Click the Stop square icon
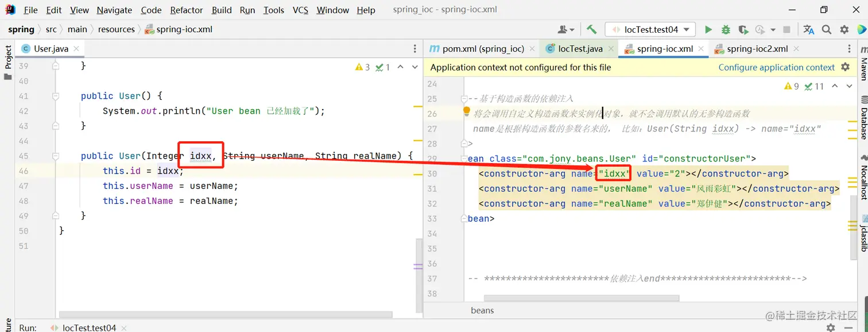Image resolution: width=868 pixels, height=332 pixels. point(787,29)
